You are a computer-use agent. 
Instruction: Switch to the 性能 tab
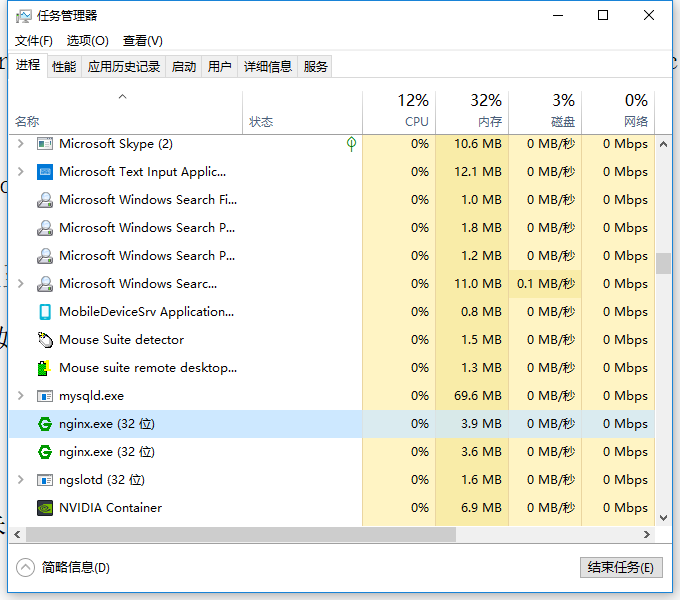(x=64, y=67)
